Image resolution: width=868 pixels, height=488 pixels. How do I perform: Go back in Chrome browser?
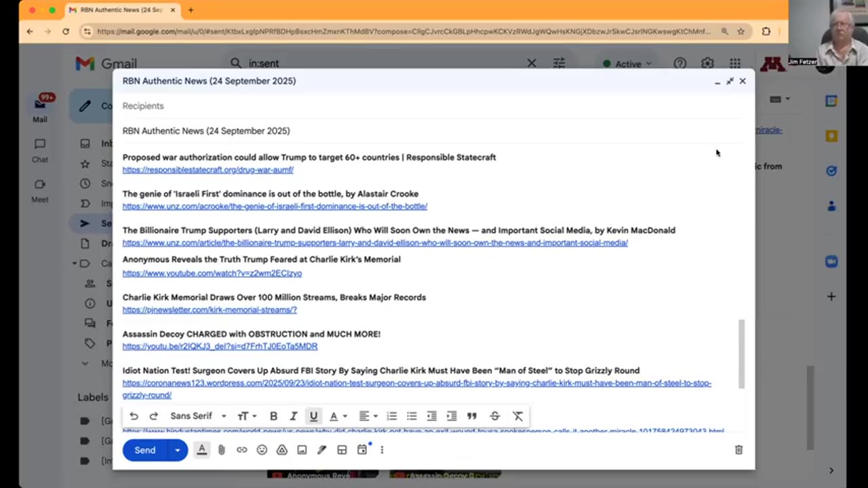[x=30, y=31]
